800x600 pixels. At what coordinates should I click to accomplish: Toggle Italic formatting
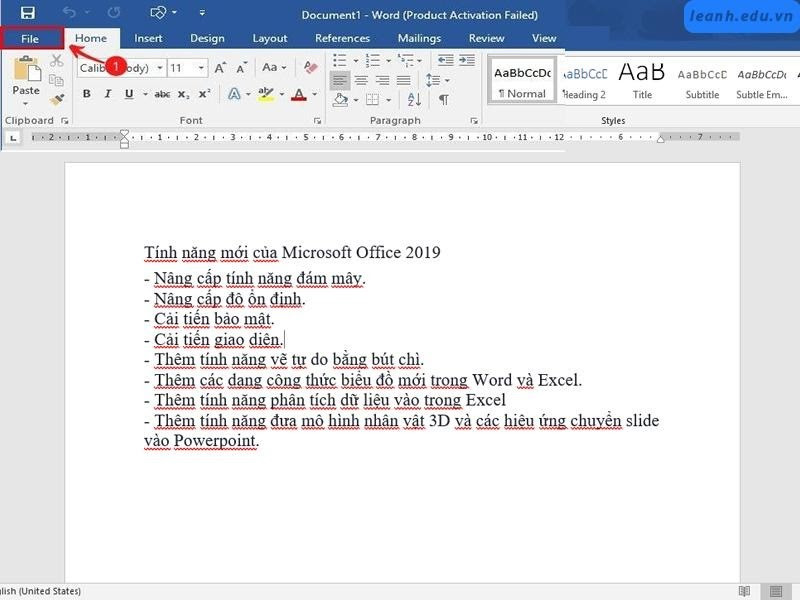(x=108, y=94)
